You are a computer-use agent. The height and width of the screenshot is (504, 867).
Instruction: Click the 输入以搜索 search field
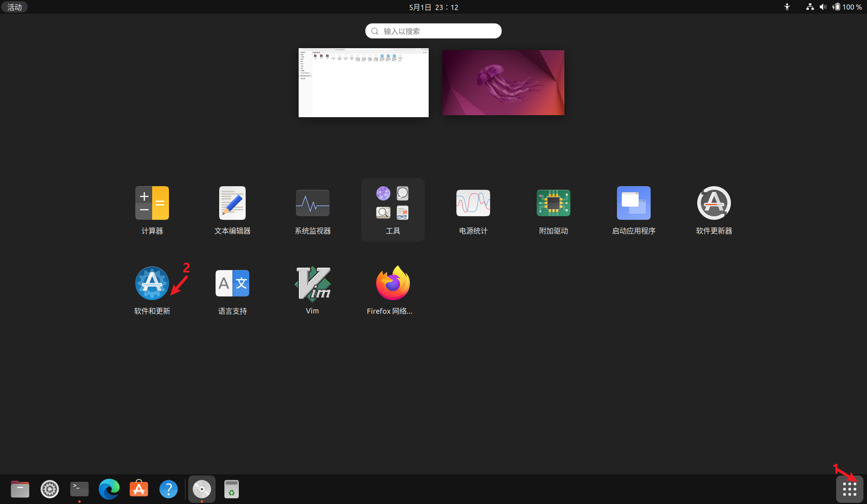433,31
